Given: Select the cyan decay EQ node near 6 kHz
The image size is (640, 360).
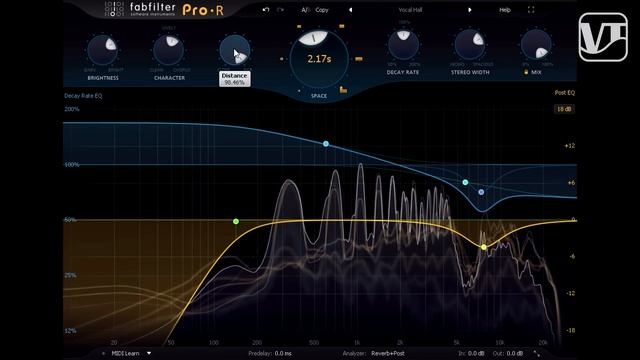Looking at the screenshot, I should pyautogui.click(x=465, y=182).
